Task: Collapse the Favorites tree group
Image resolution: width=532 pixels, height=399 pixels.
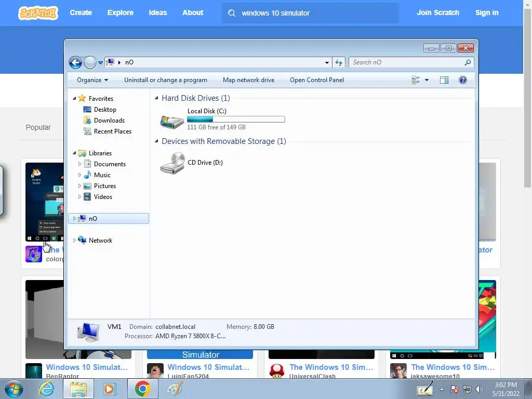Action: [x=74, y=98]
